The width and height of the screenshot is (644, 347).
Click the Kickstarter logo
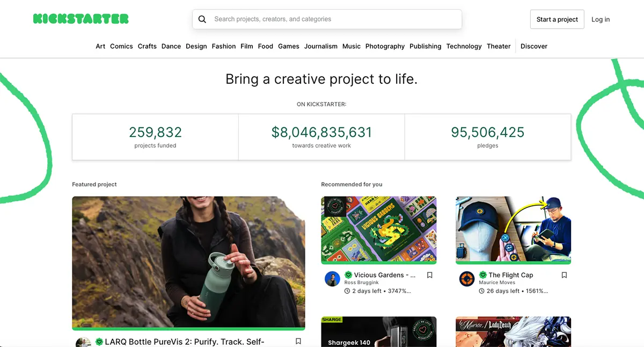[x=80, y=19]
